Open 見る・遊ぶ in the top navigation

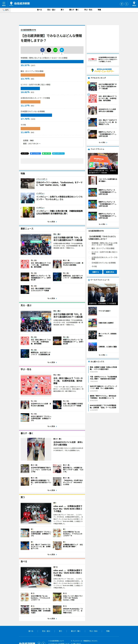click(51, 10)
